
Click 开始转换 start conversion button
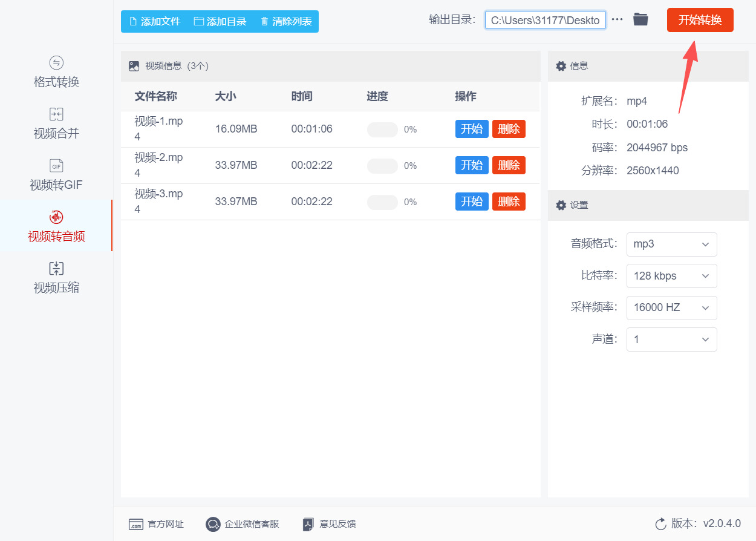(x=700, y=20)
